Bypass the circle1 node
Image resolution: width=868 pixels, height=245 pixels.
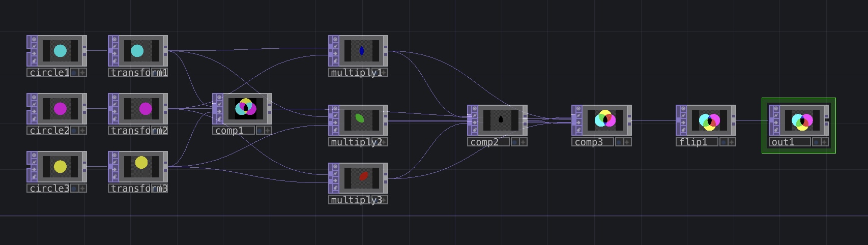click(34, 53)
